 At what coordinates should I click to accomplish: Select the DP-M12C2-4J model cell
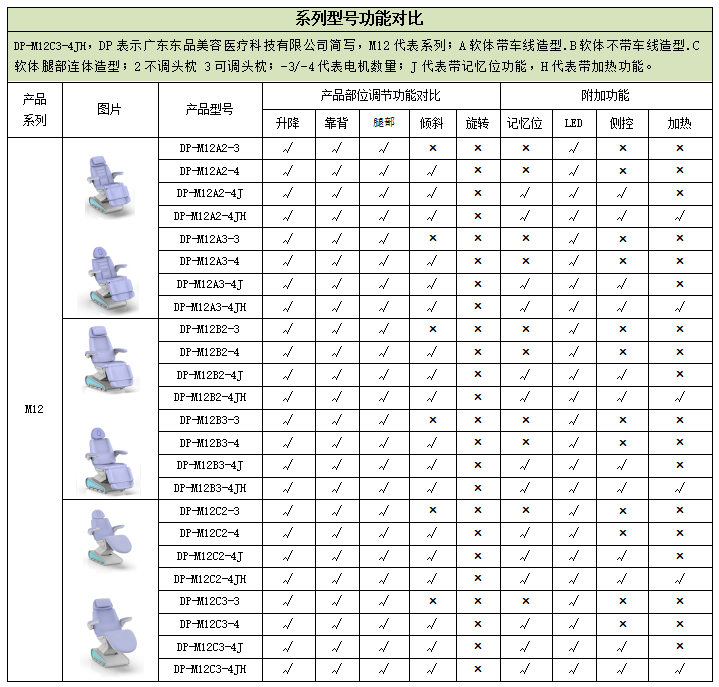(x=210, y=556)
